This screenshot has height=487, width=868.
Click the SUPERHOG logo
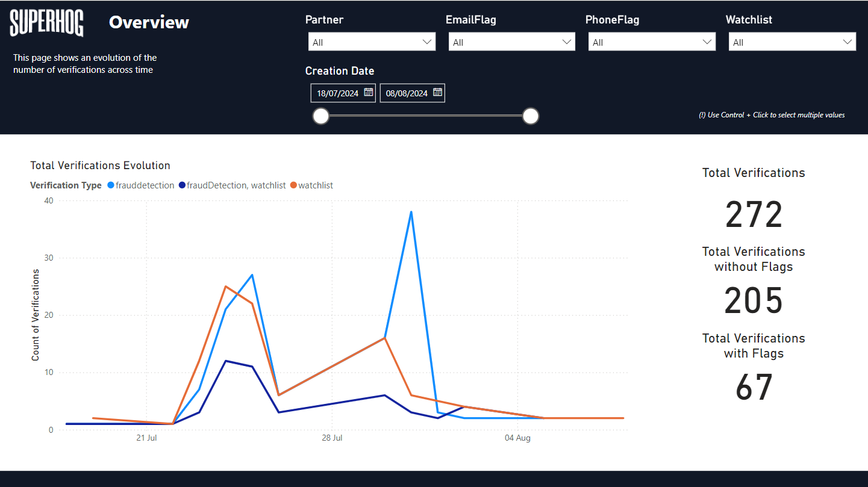46,23
